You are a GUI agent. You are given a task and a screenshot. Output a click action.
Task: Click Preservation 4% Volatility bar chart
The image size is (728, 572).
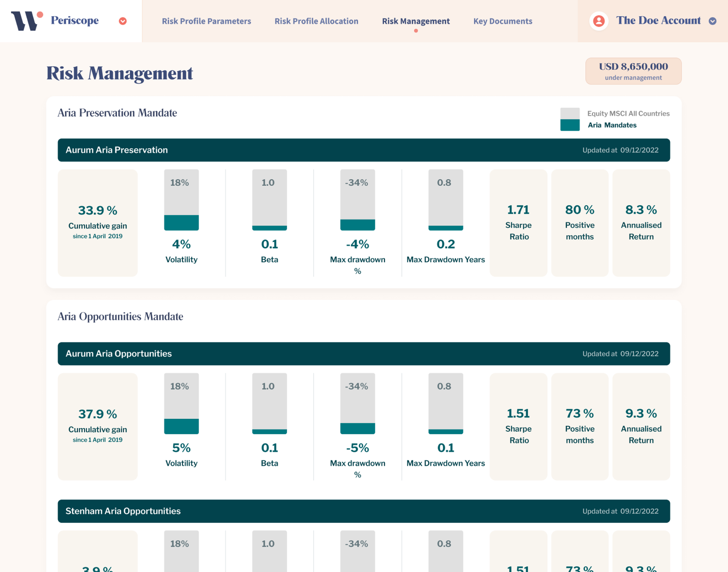[x=181, y=200]
